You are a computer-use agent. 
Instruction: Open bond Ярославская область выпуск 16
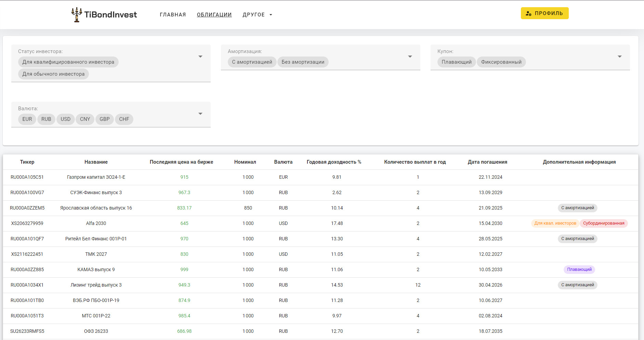tap(96, 208)
